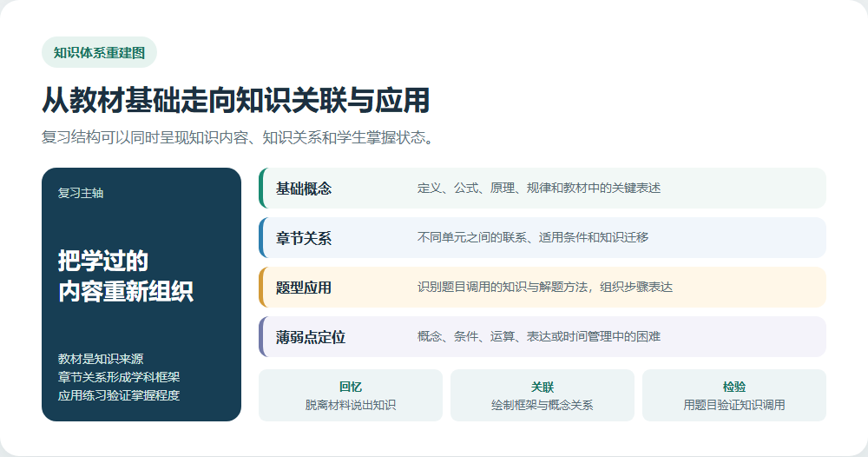Viewport: 868px width, 457px height.
Task: Select the text 把学过的
Action: (103, 261)
